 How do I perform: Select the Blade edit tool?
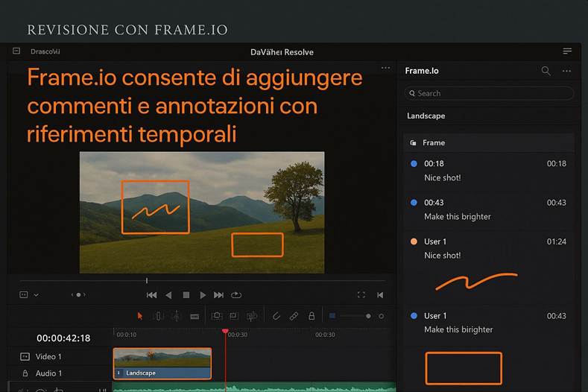click(x=195, y=317)
